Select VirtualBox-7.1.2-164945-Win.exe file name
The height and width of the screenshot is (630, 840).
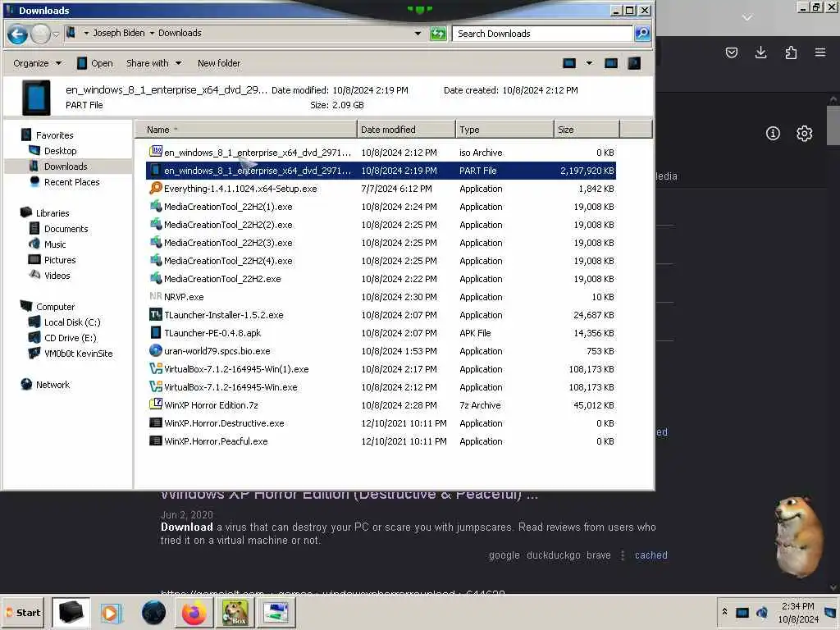click(231, 387)
